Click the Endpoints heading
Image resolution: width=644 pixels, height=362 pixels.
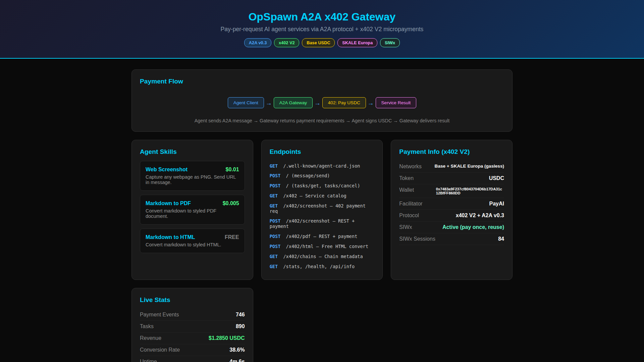[285, 152]
